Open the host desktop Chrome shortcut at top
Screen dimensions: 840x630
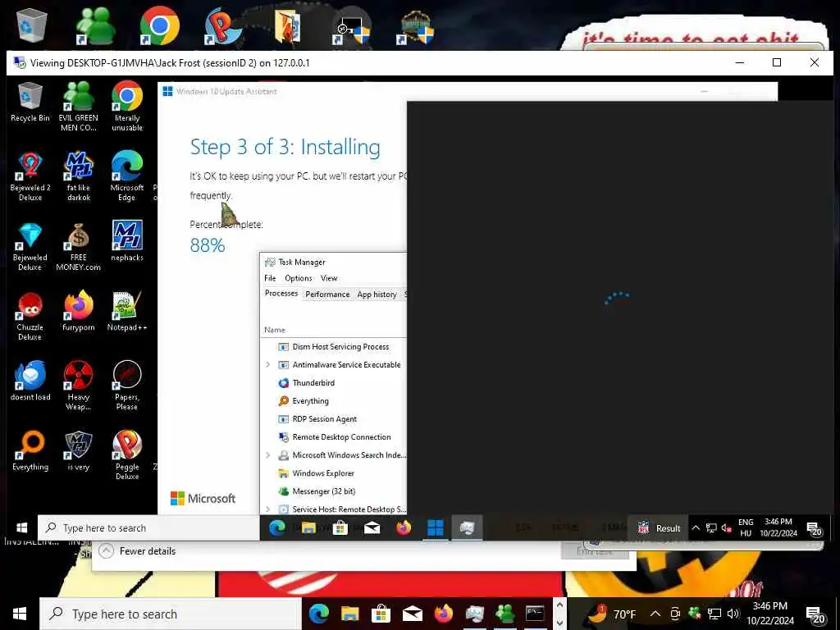[x=160, y=25]
